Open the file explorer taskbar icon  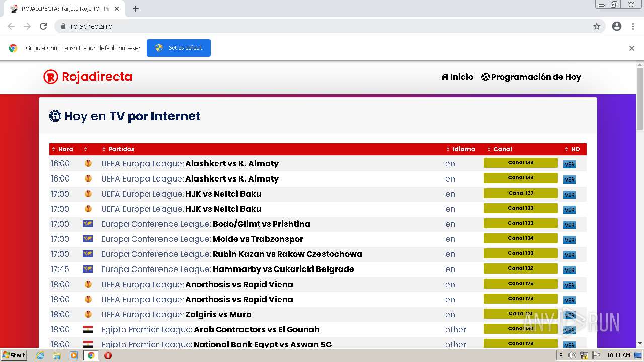[x=57, y=355]
